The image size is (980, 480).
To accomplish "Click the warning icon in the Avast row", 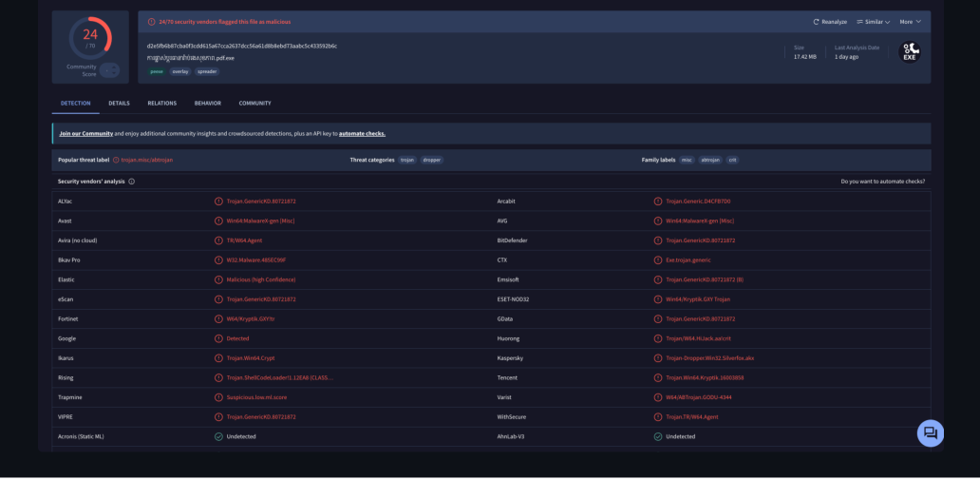I will 218,221.
